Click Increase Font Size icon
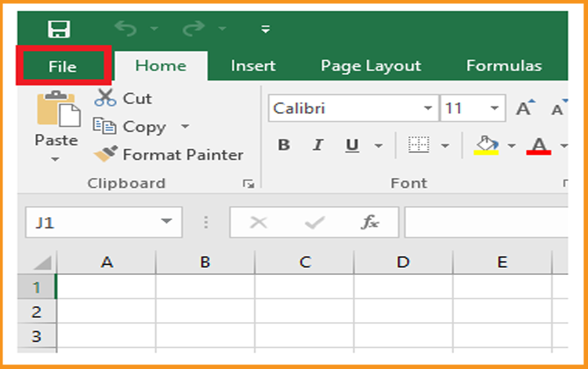588x369 pixels. (525, 108)
